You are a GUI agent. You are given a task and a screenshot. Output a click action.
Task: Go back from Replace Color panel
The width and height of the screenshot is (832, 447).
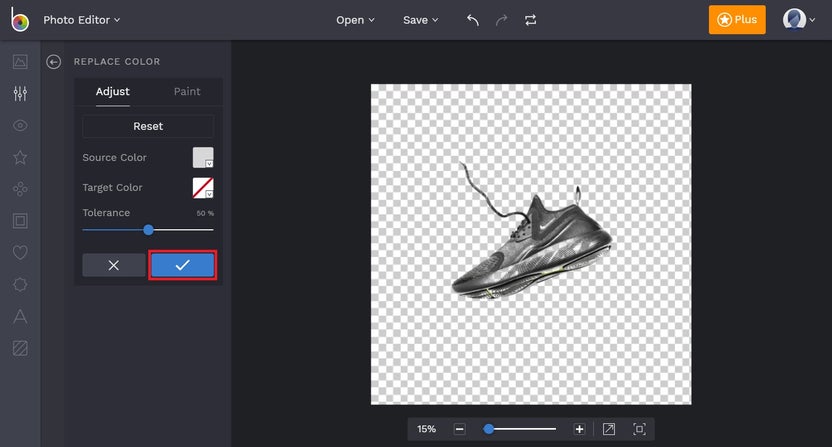point(54,62)
